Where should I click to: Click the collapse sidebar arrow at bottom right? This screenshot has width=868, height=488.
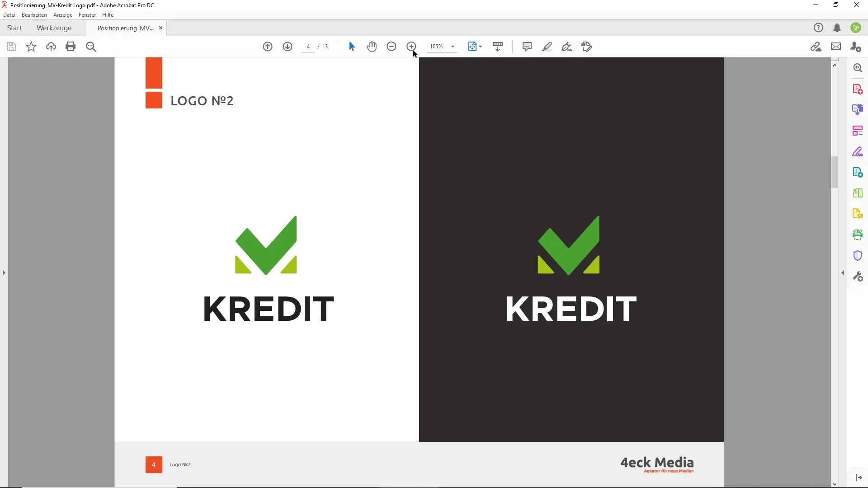coord(858,478)
